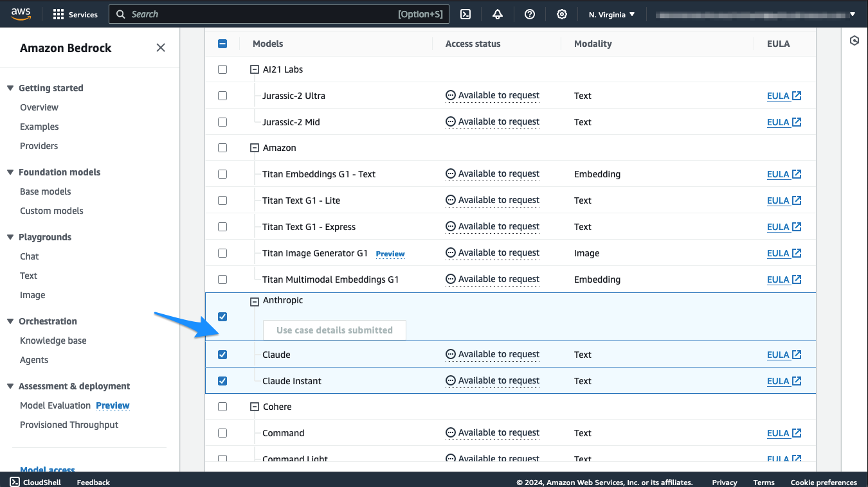Check the Jurassic-2 Ultra checkbox
This screenshot has width=868, height=487.
tap(222, 96)
